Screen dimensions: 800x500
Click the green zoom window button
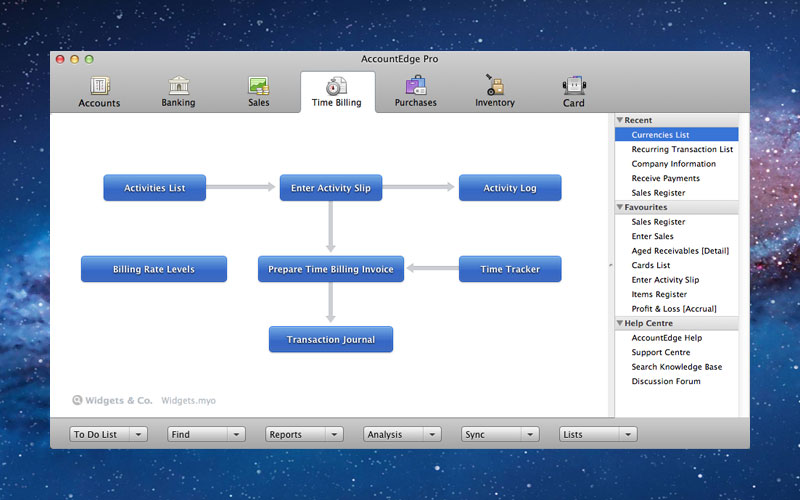pyautogui.click(x=89, y=59)
